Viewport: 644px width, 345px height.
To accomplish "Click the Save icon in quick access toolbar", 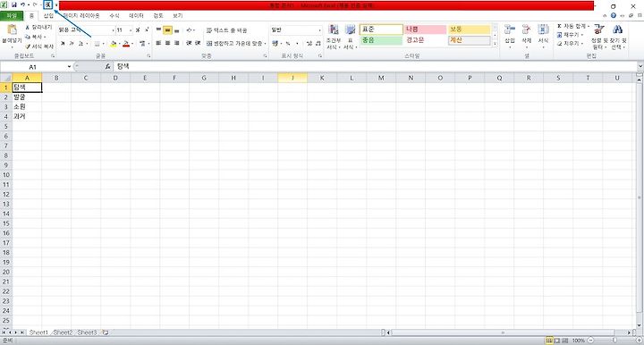I will [x=14, y=5].
